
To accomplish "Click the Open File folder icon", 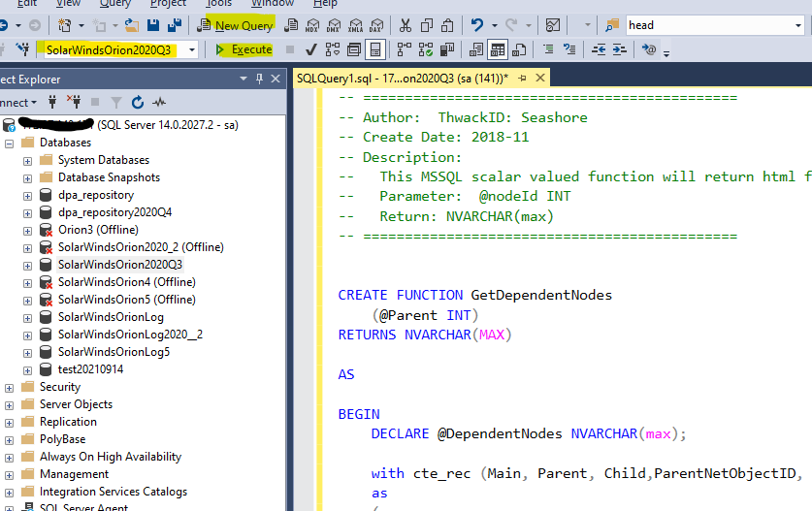I will [132, 25].
